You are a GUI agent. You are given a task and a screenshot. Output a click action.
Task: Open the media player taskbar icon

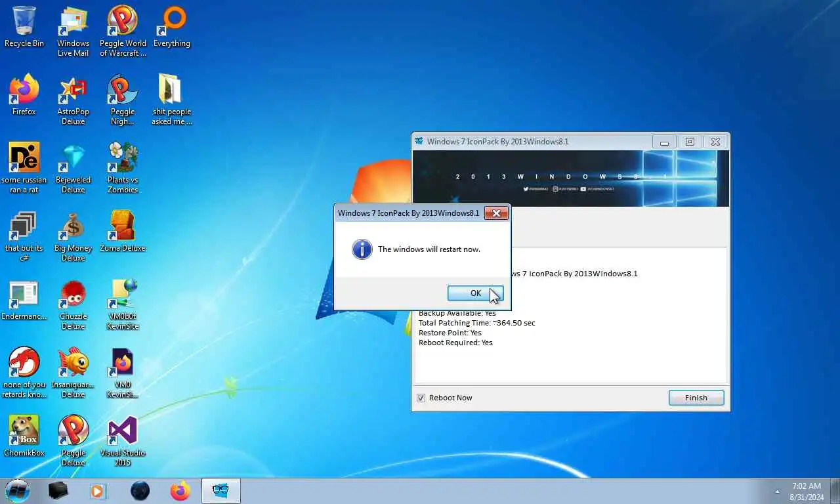point(98,490)
